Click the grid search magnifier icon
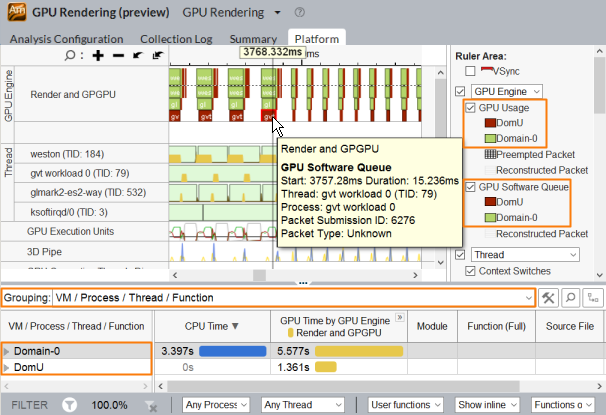The width and height of the screenshot is (606, 415). point(570,298)
